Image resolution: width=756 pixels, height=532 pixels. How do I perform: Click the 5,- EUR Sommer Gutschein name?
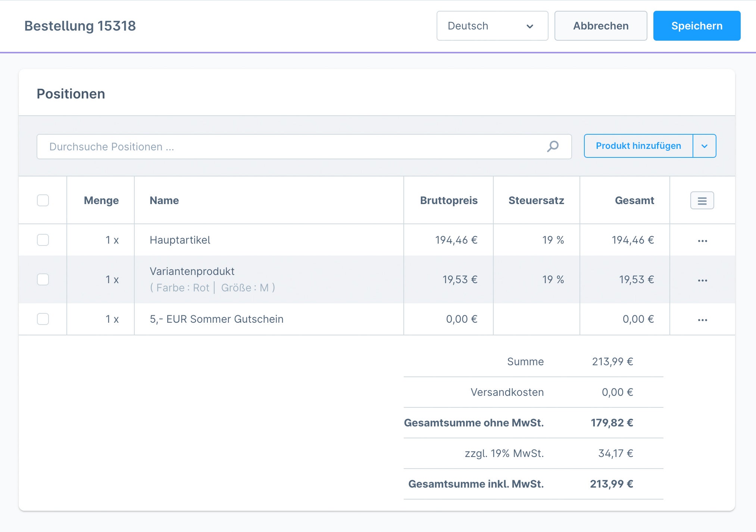(x=216, y=319)
